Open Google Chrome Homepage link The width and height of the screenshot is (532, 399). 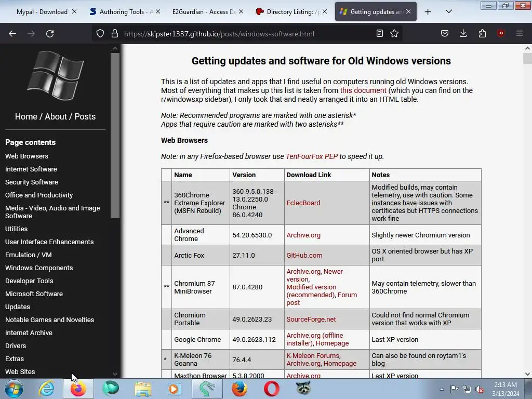(x=332, y=343)
